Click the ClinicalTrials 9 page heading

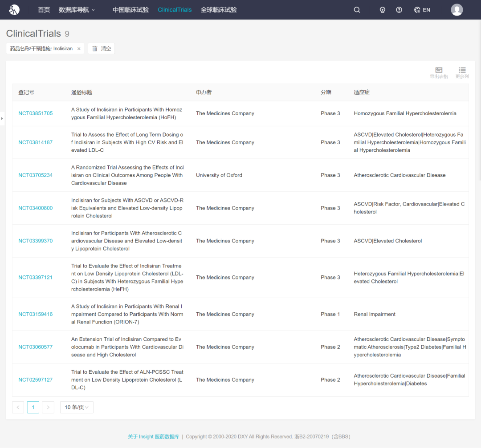click(x=38, y=33)
